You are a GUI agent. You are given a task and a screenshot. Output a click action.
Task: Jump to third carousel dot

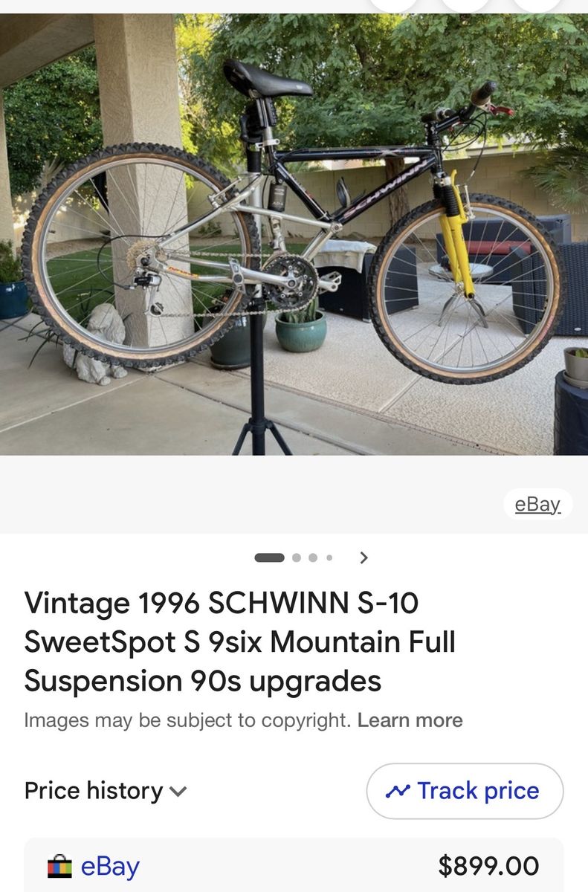[313, 557]
